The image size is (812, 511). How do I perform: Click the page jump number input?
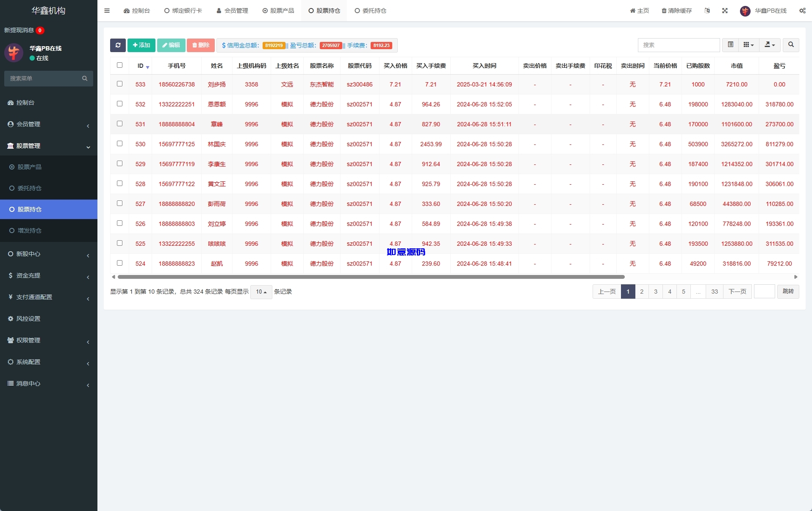point(765,292)
